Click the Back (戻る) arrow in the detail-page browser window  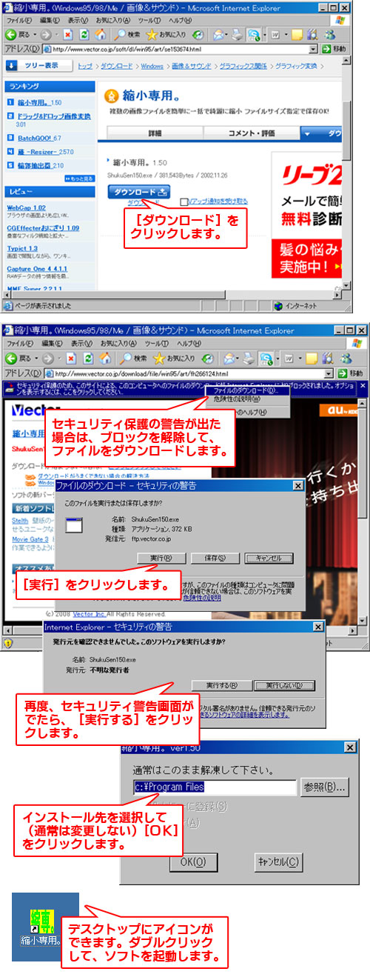point(10,35)
